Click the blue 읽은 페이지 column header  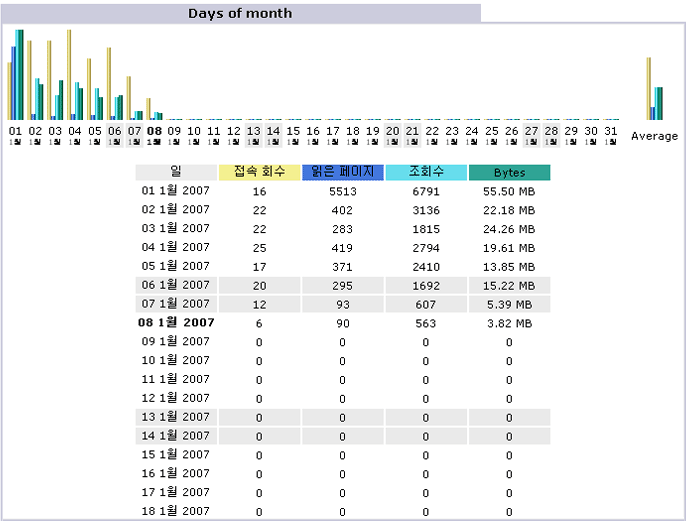click(342, 172)
